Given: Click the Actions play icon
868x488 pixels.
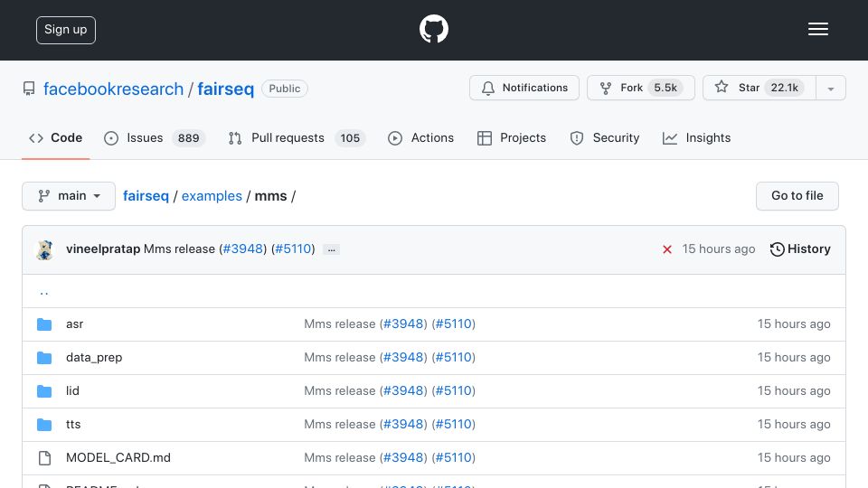Looking at the screenshot, I should (x=395, y=138).
